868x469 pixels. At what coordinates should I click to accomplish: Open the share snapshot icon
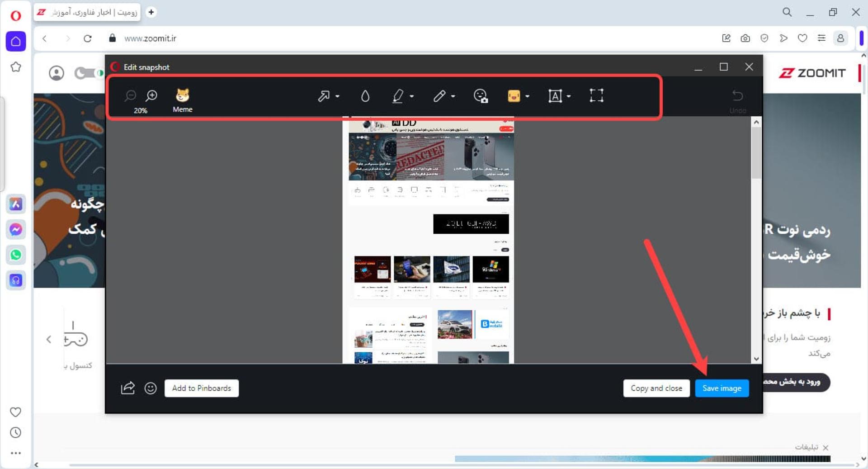pyautogui.click(x=128, y=388)
